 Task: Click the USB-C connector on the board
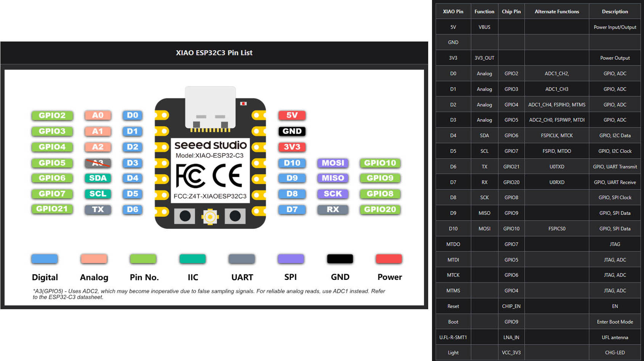click(210, 107)
